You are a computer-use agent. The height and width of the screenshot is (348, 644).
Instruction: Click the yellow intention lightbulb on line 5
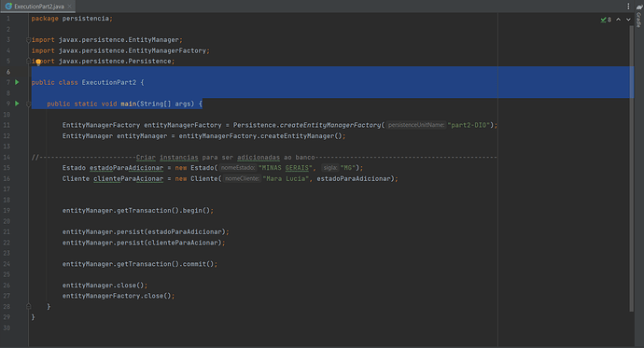(38, 62)
